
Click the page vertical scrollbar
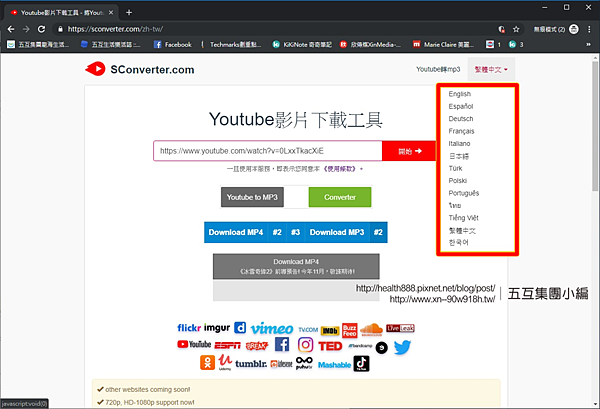(x=595, y=124)
